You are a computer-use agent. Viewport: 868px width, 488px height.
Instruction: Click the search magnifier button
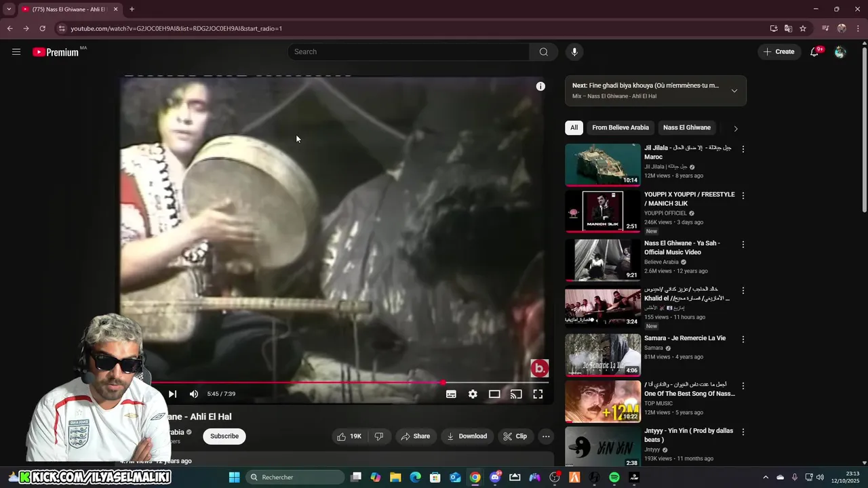544,52
